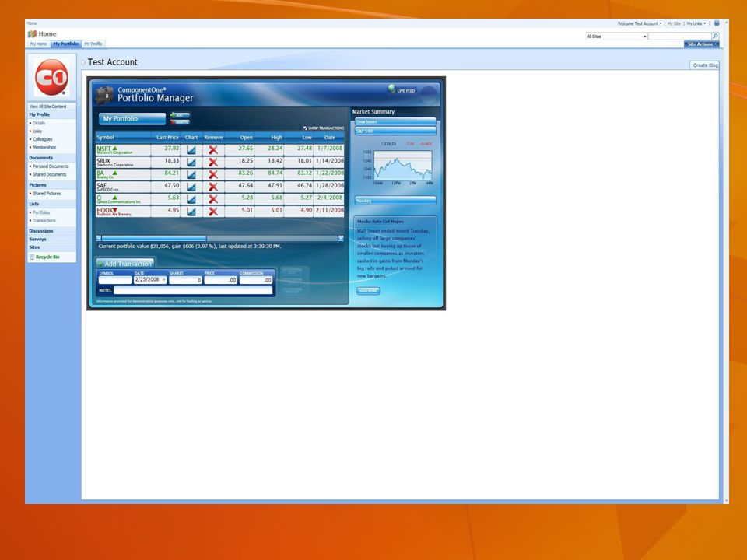Viewport: 747px width, 560px height.
Task: Click View All Site Content
Action: 47,107
